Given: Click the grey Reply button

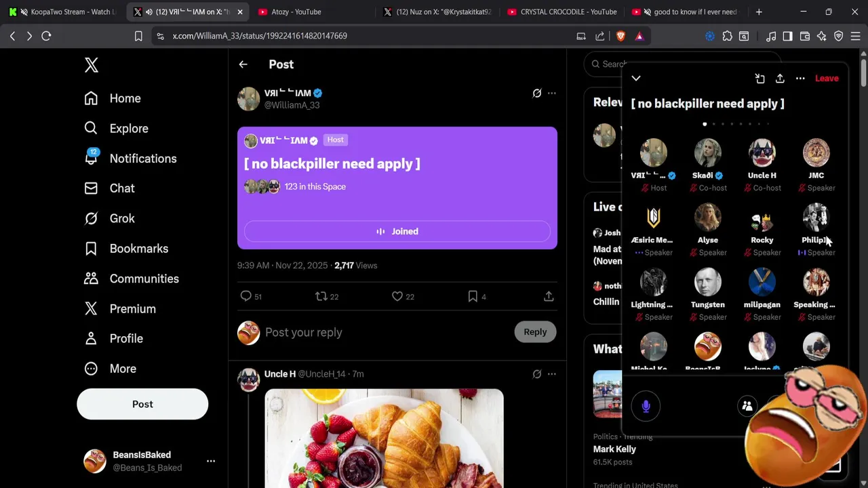Looking at the screenshot, I should 535,332.
